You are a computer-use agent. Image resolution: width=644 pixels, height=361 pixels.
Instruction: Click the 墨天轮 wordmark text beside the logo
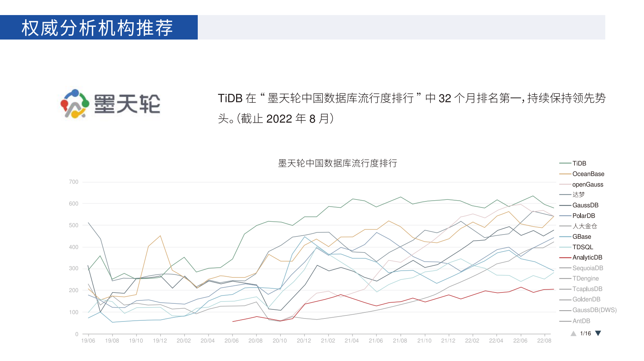pos(127,104)
